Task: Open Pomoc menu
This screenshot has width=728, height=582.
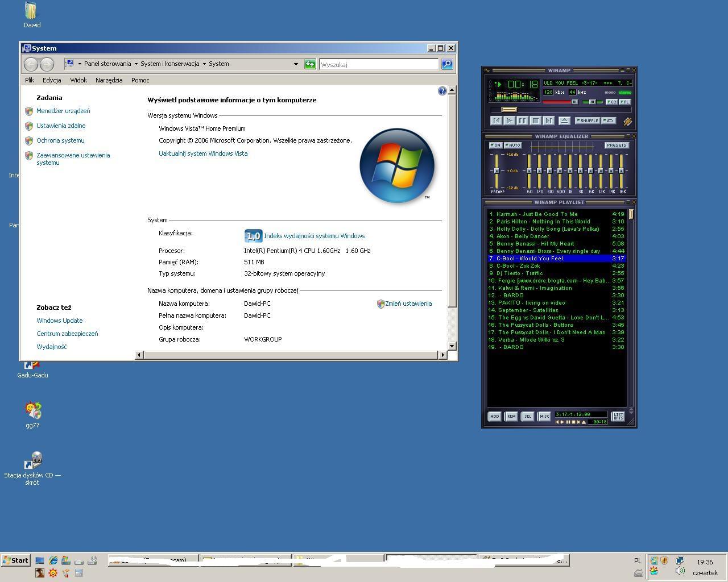Action: [x=140, y=80]
